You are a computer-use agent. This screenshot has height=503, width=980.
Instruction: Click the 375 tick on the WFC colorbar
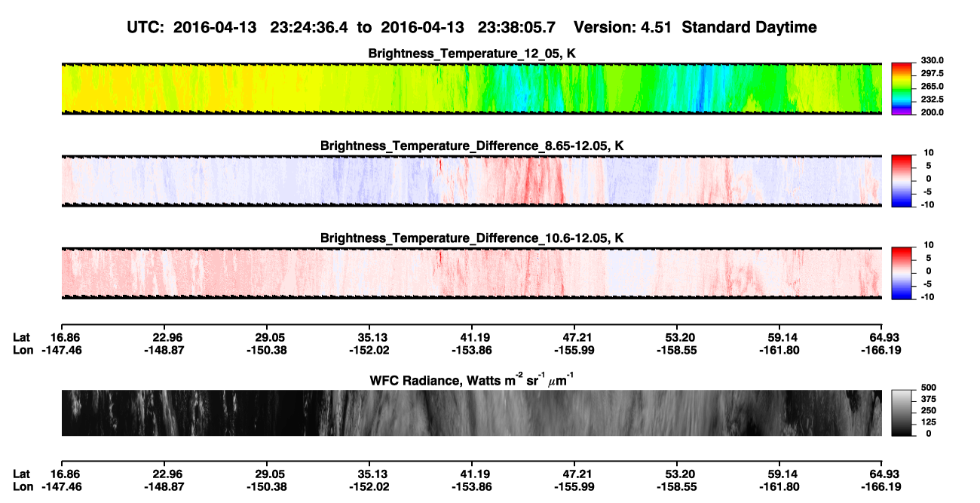point(929,400)
